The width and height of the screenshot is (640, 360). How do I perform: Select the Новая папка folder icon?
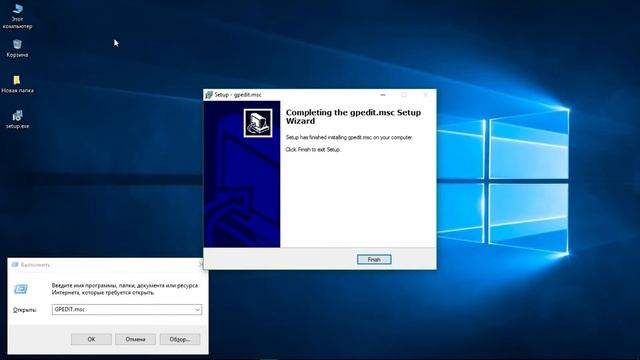click(17, 84)
